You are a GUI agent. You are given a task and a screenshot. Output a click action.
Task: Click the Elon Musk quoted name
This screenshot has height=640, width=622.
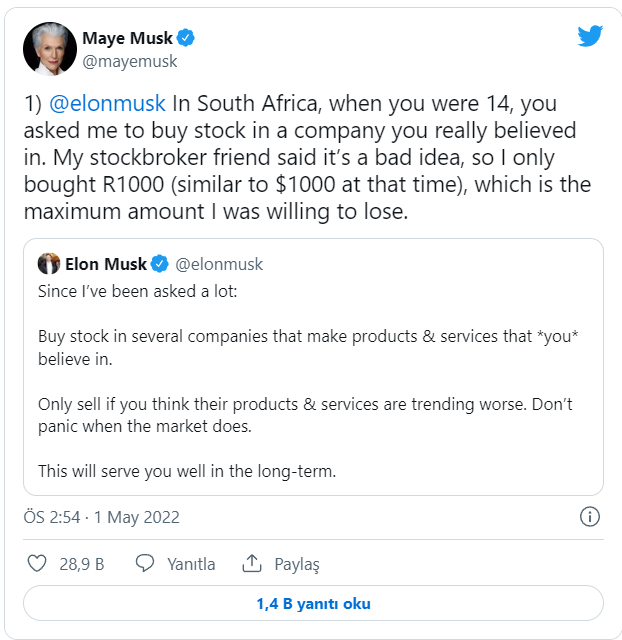point(105,264)
